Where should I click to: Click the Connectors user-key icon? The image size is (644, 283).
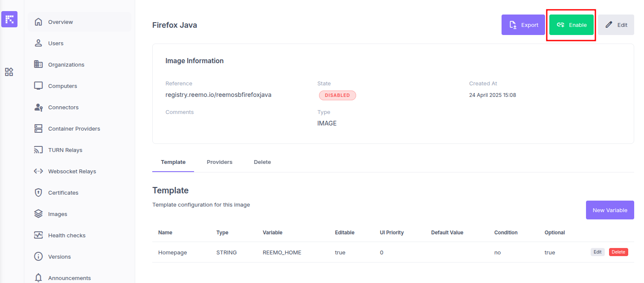coord(38,107)
